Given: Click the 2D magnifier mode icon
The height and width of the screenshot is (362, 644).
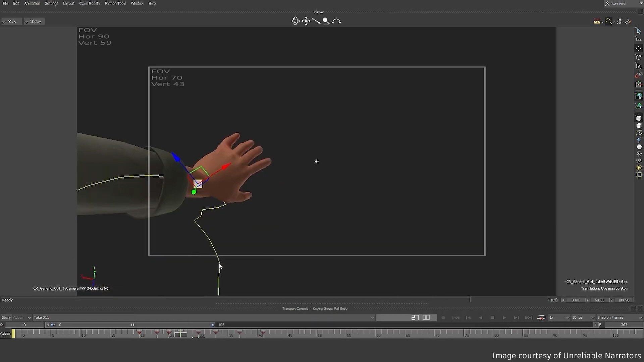Looking at the screenshot, I should tap(620, 21).
